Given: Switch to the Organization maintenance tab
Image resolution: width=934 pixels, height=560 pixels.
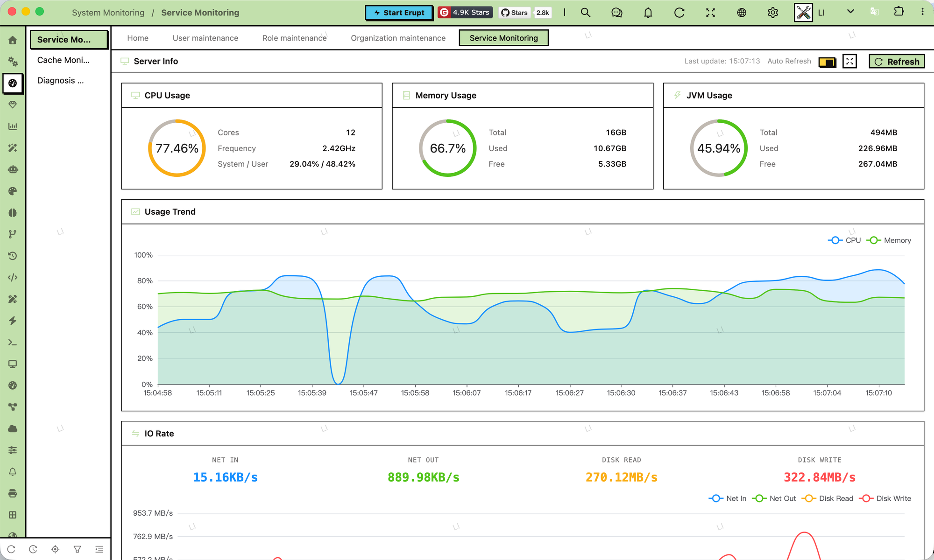Looking at the screenshot, I should pos(398,38).
